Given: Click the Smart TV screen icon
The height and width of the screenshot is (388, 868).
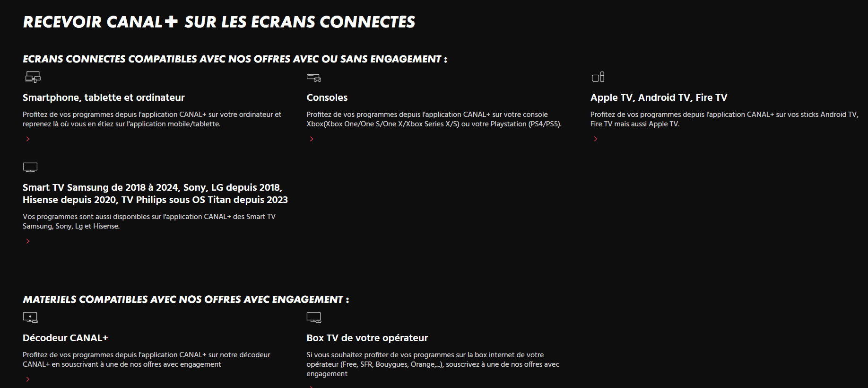Looking at the screenshot, I should coord(30,167).
